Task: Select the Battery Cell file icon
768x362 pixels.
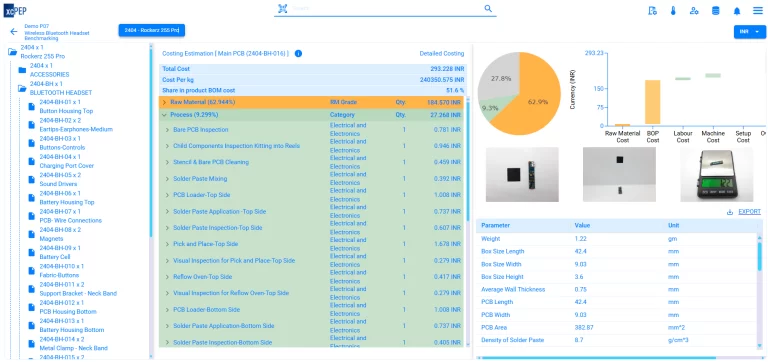Action: tap(32, 252)
